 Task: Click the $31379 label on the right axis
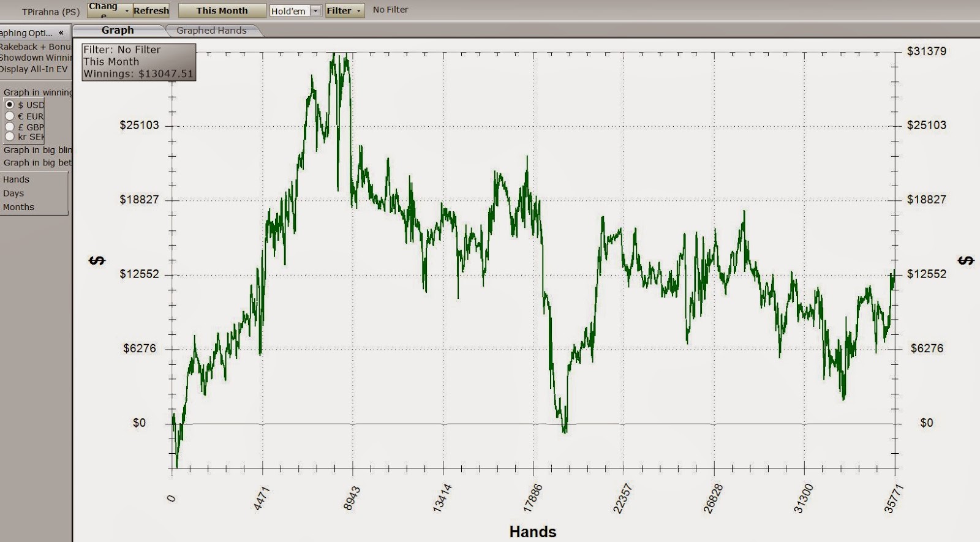click(x=926, y=51)
